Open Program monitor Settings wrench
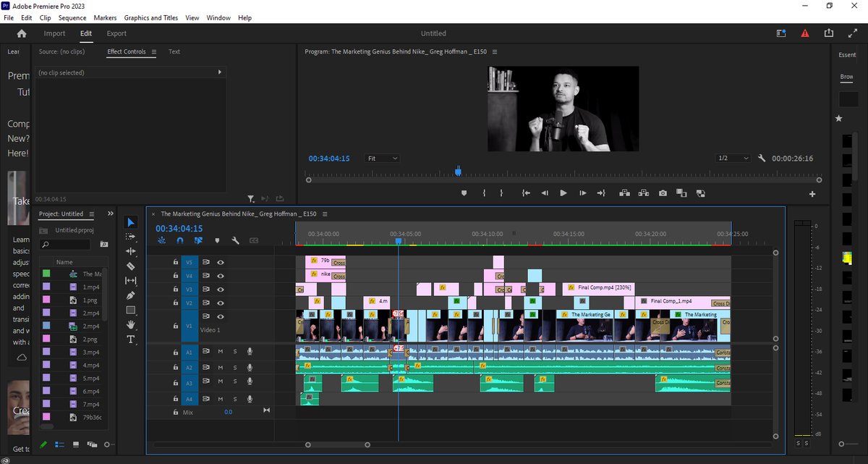This screenshot has height=464, width=868. tap(762, 158)
